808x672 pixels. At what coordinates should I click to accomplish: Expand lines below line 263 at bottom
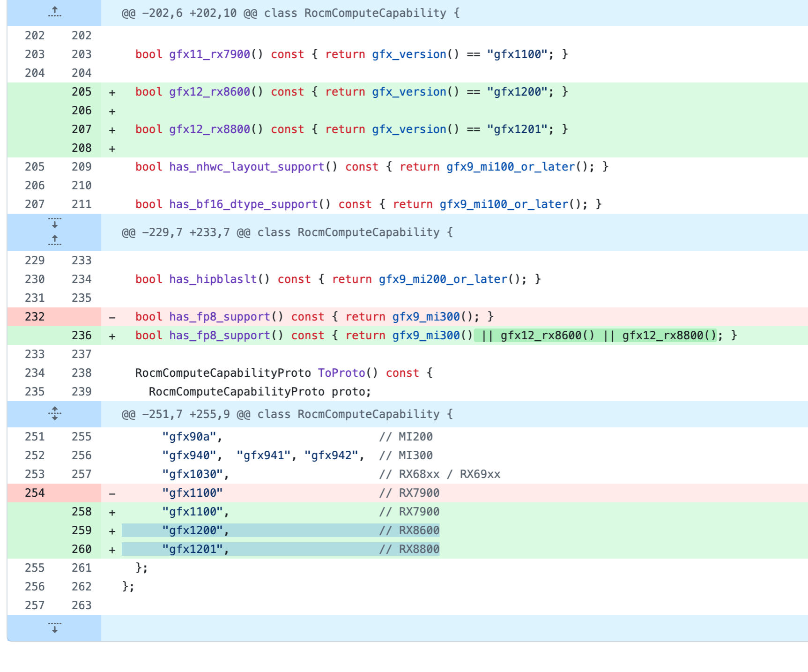(54, 628)
